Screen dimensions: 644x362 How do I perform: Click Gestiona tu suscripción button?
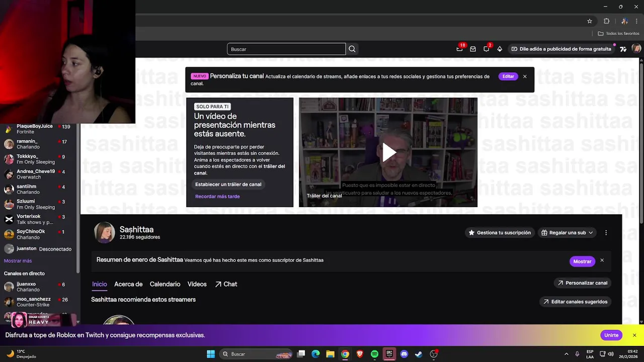(500, 233)
